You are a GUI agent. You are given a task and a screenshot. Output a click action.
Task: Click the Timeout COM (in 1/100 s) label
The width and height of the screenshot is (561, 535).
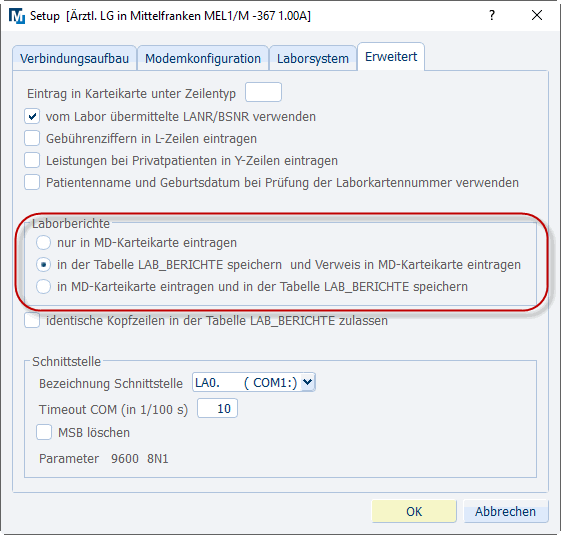click(x=113, y=409)
